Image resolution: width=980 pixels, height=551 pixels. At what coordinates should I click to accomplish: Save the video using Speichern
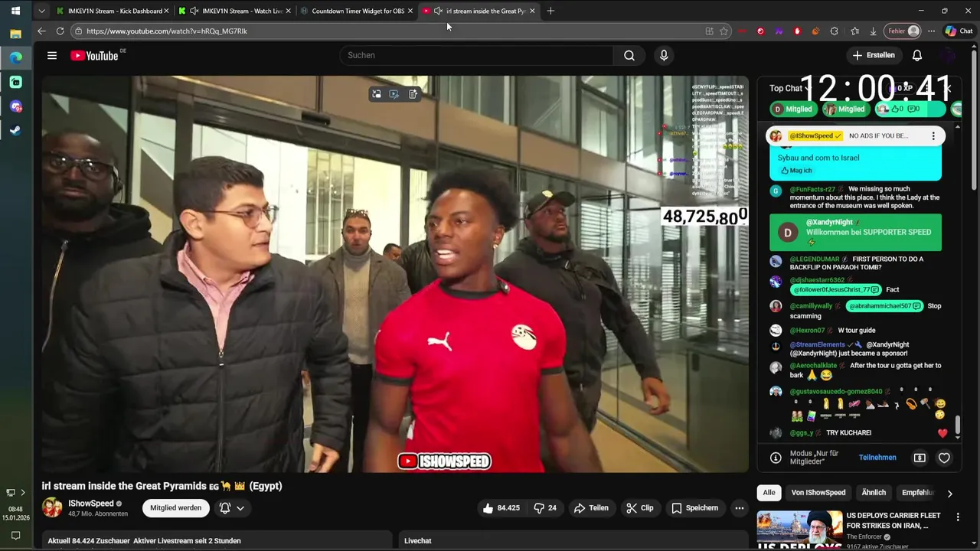(695, 508)
